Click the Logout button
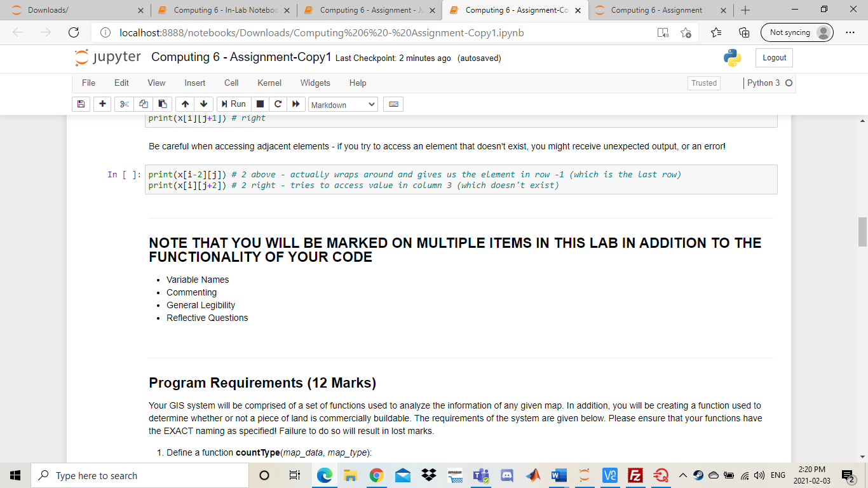 click(x=773, y=57)
